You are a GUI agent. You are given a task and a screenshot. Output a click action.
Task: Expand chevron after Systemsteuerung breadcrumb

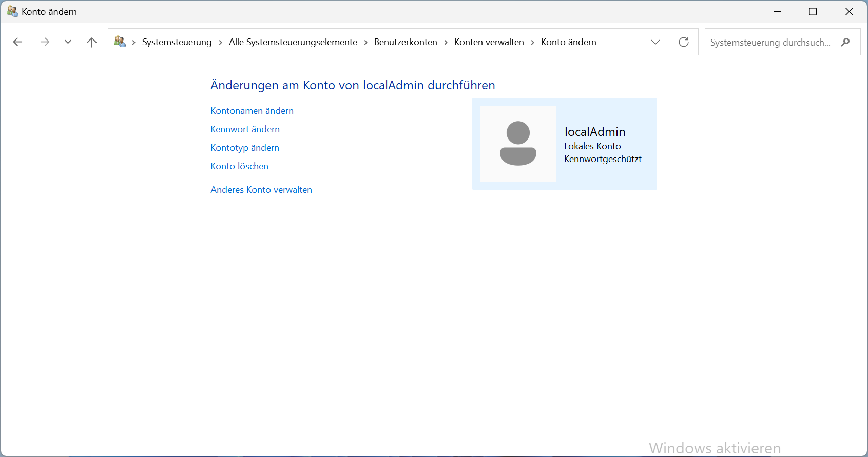pyautogui.click(x=220, y=42)
